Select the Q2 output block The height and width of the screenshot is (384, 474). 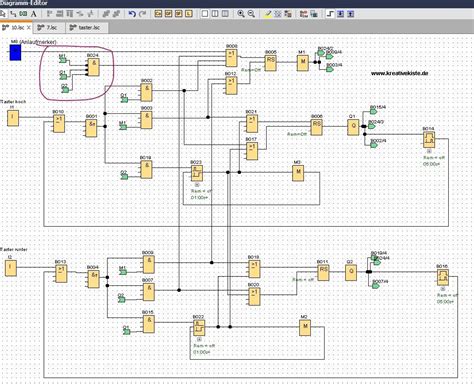[351, 272]
